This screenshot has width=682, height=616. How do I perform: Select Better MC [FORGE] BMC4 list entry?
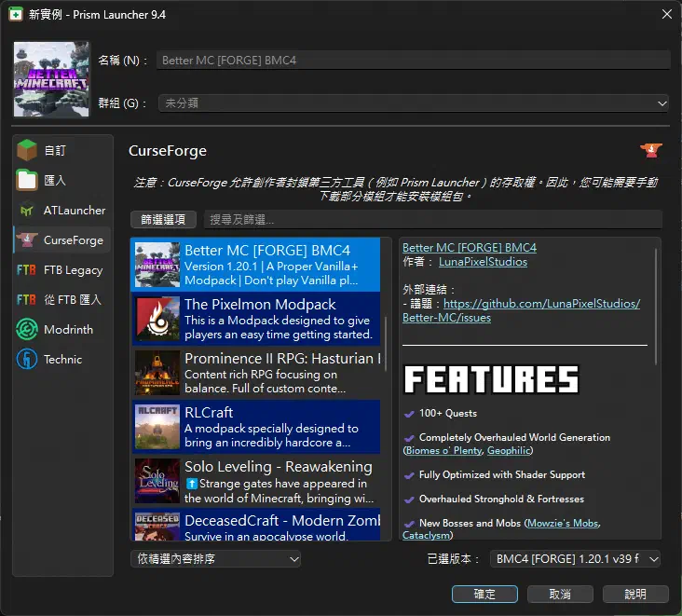[255, 265]
